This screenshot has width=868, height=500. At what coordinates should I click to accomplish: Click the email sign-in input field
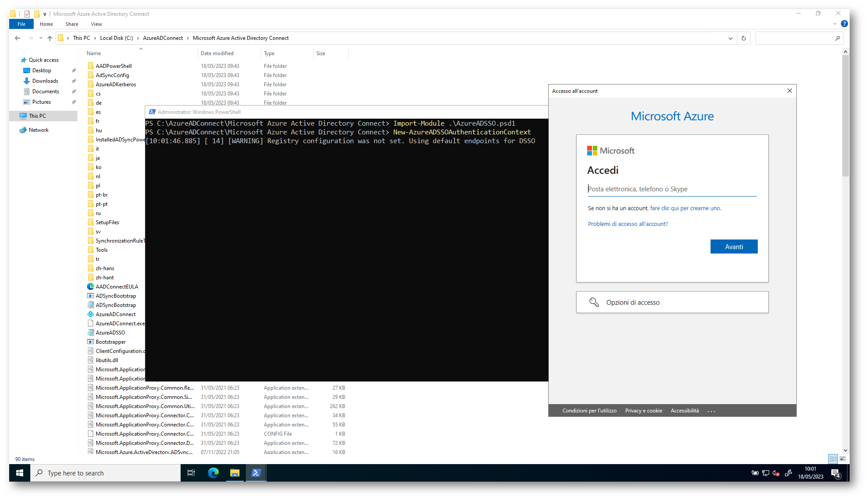672,189
